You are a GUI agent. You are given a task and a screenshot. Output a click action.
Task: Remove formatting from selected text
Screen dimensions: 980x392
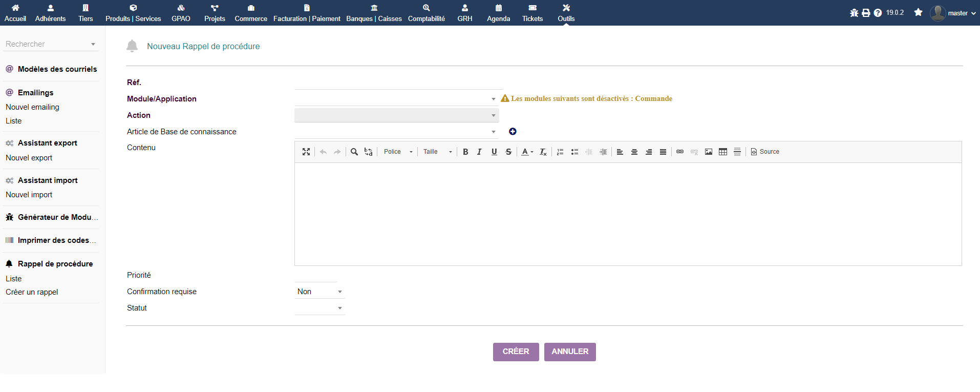coord(543,152)
